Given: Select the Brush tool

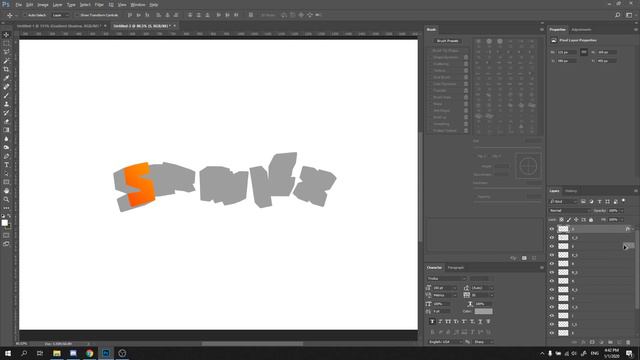Looking at the screenshot, I should [6, 96].
